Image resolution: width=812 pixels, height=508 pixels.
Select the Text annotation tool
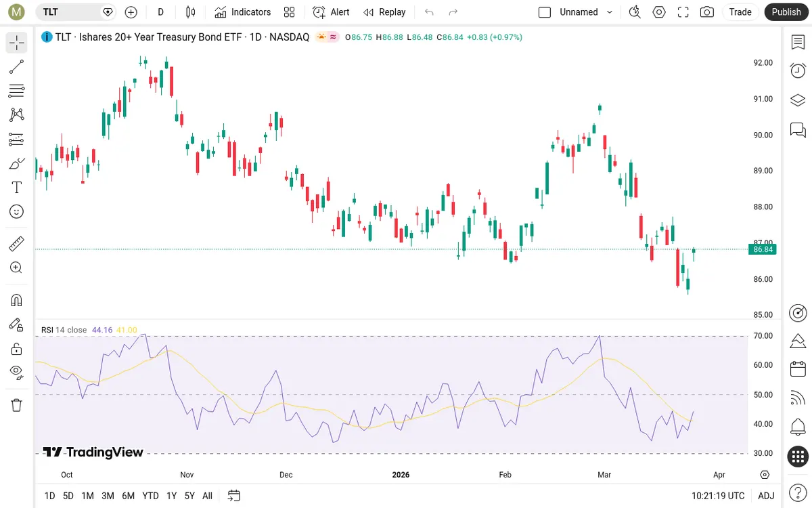17,188
